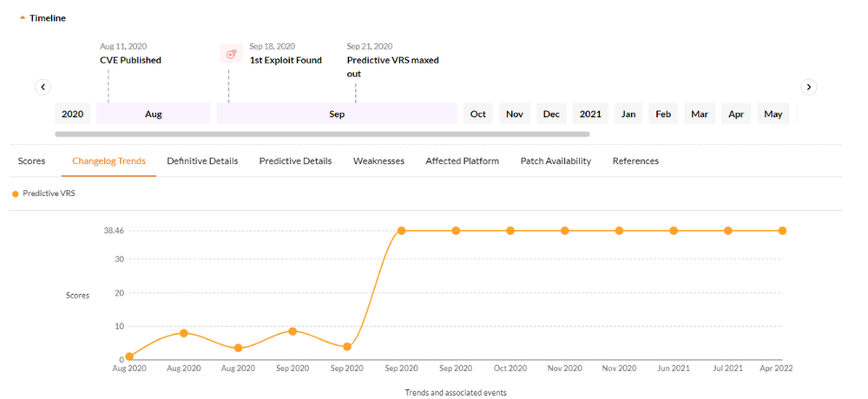Open the Affected Platform tab
The width and height of the screenshot is (868, 399).
(463, 161)
